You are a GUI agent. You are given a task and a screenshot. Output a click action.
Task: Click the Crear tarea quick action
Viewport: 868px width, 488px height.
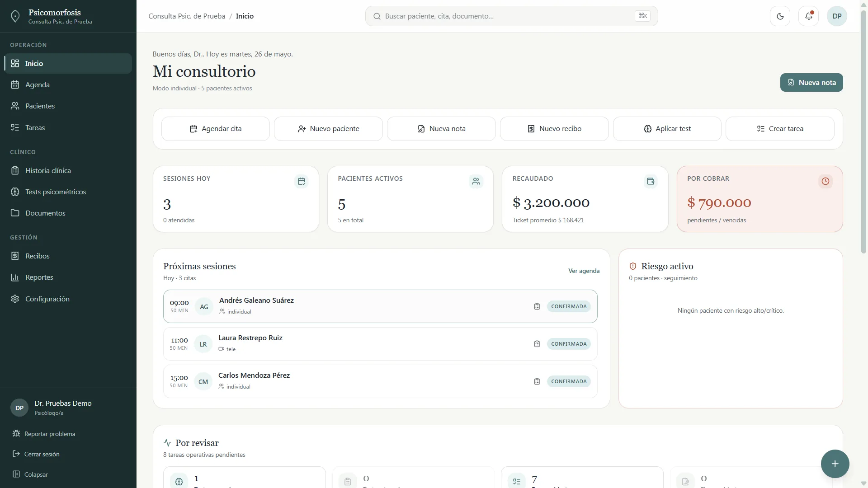(x=780, y=129)
